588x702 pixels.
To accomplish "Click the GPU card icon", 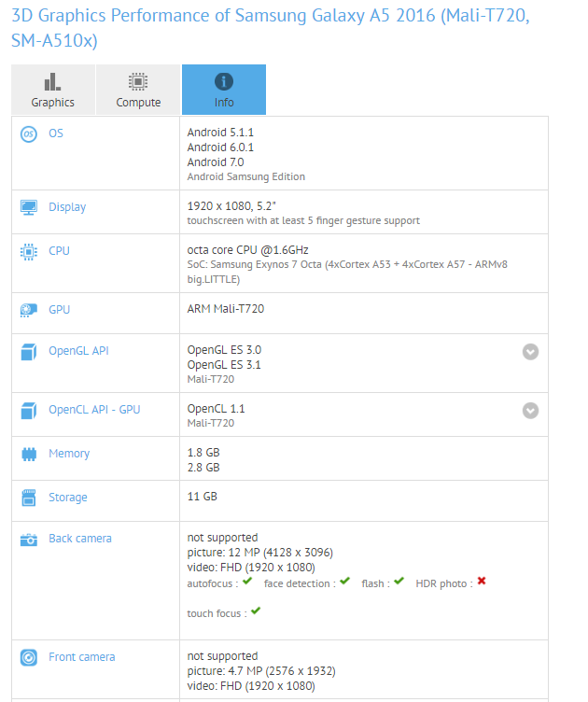I will [x=29, y=310].
